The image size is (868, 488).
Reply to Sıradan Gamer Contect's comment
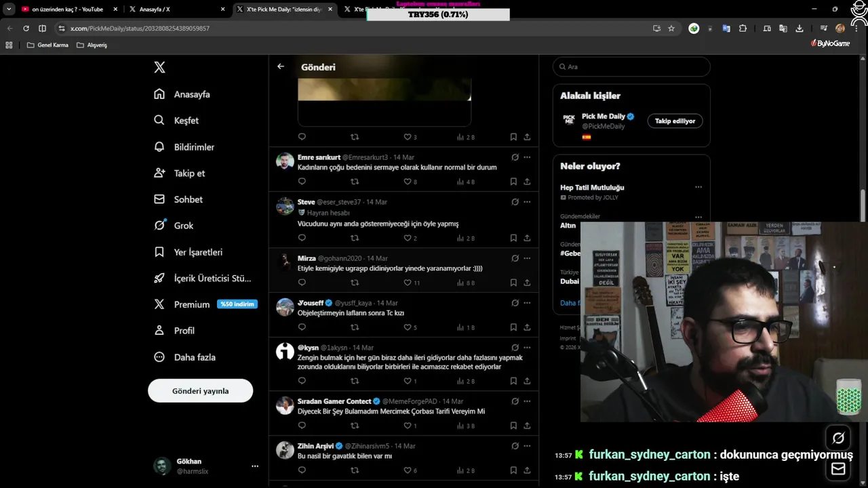[x=302, y=426]
